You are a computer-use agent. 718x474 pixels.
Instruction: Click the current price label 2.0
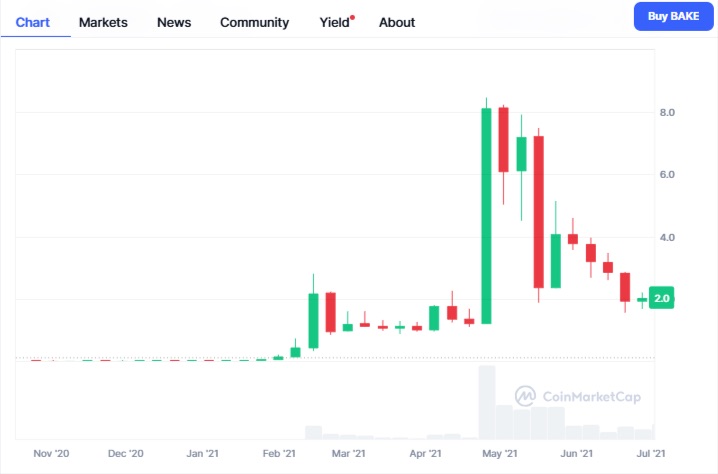pyautogui.click(x=662, y=298)
